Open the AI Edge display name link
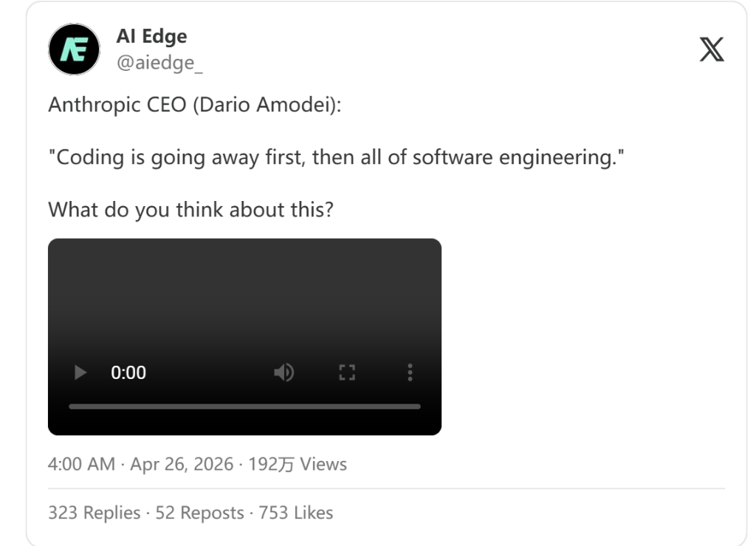Viewport: 756px width, 546px height. tap(151, 36)
